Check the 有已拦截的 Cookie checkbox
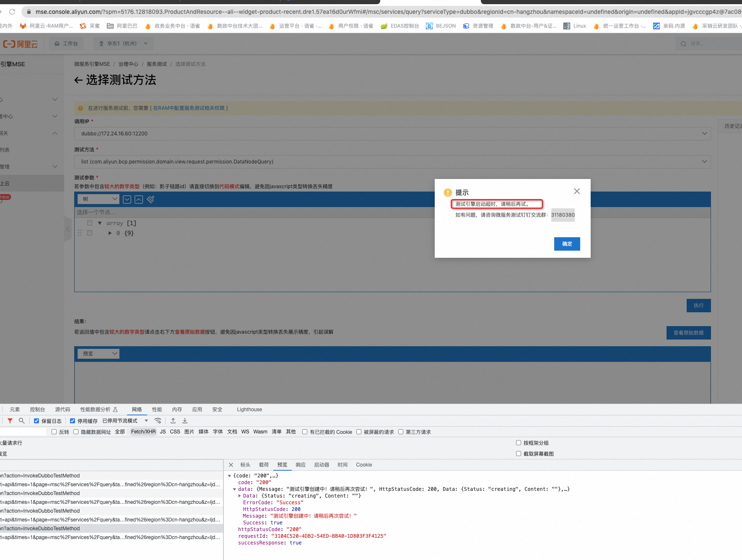The height and width of the screenshot is (560, 742). point(305,432)
